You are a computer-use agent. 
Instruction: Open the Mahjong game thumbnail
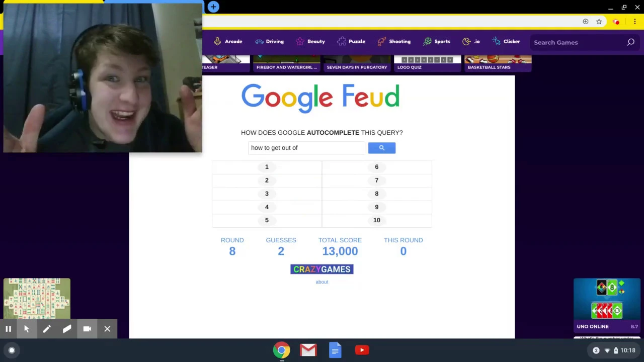pos(37,298)
